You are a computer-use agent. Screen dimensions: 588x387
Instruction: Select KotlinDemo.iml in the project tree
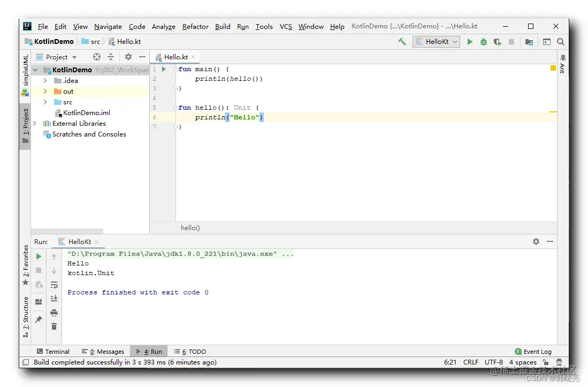click(x=86, y=112)
